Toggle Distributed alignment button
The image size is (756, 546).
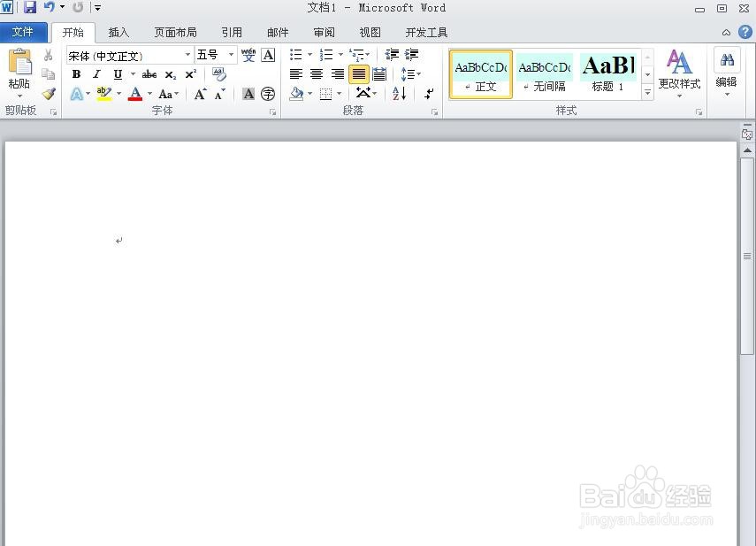click(379, 73)
